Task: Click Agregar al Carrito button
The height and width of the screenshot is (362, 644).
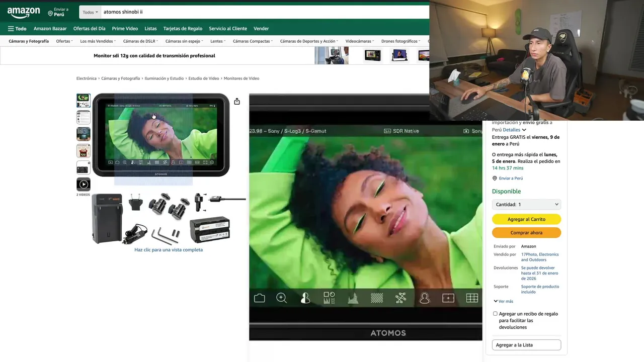Action: [526, 219]
